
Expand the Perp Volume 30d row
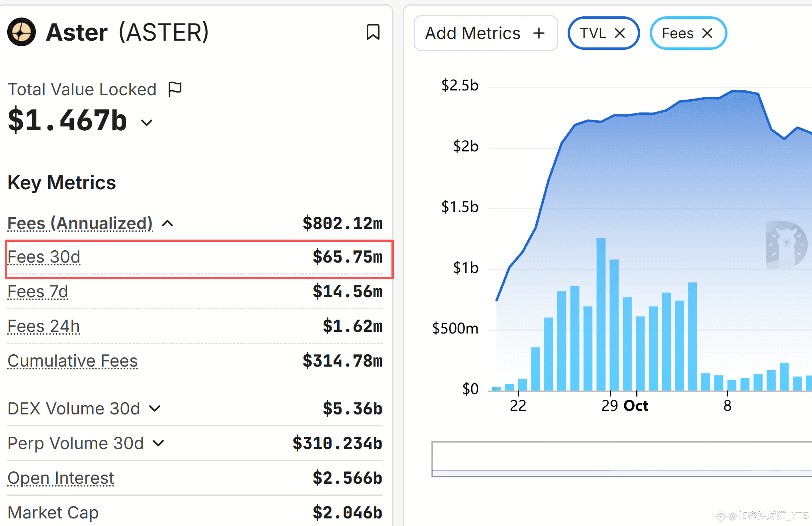tap(158, 443)
